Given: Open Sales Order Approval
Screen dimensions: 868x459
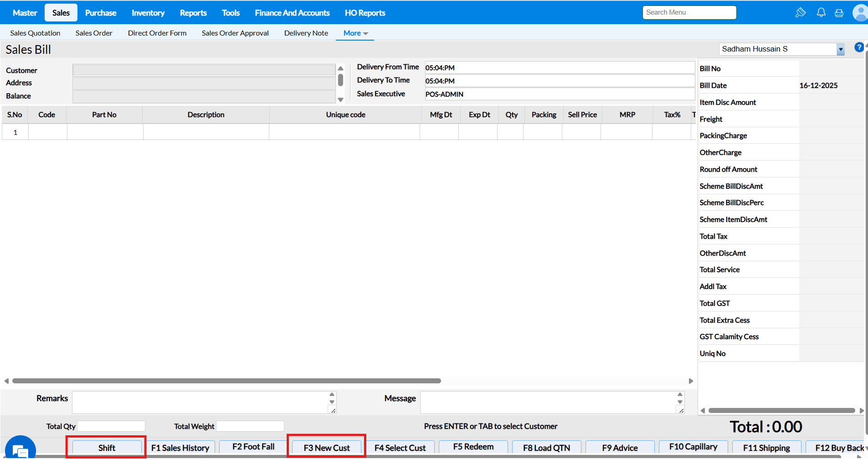Looking at the screenshot, I should 235,33.
